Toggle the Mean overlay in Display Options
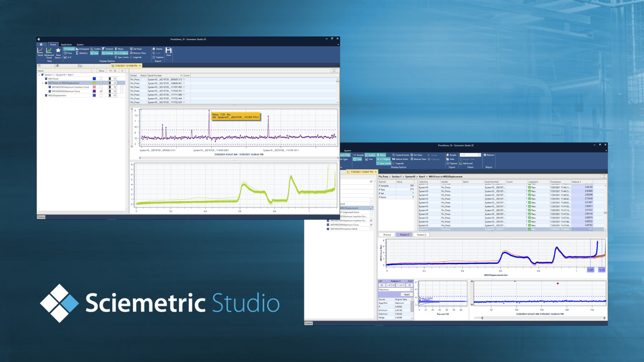 point(120,49)
